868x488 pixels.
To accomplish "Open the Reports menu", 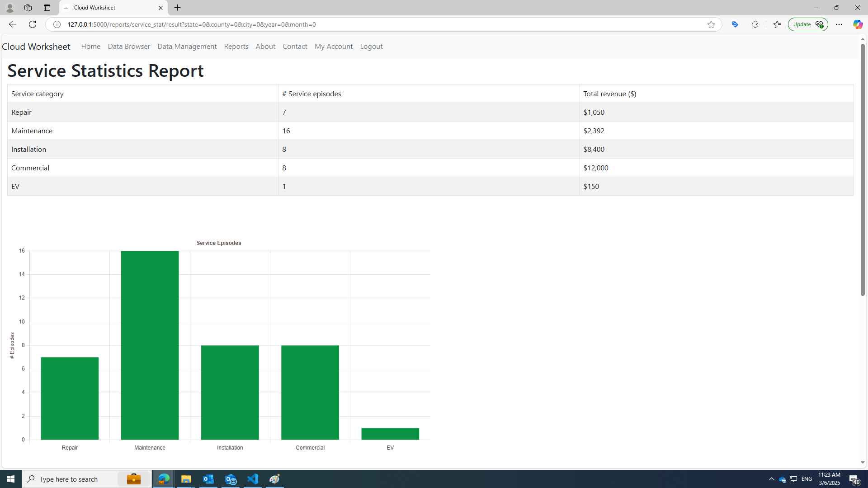I will click(236, 46).
